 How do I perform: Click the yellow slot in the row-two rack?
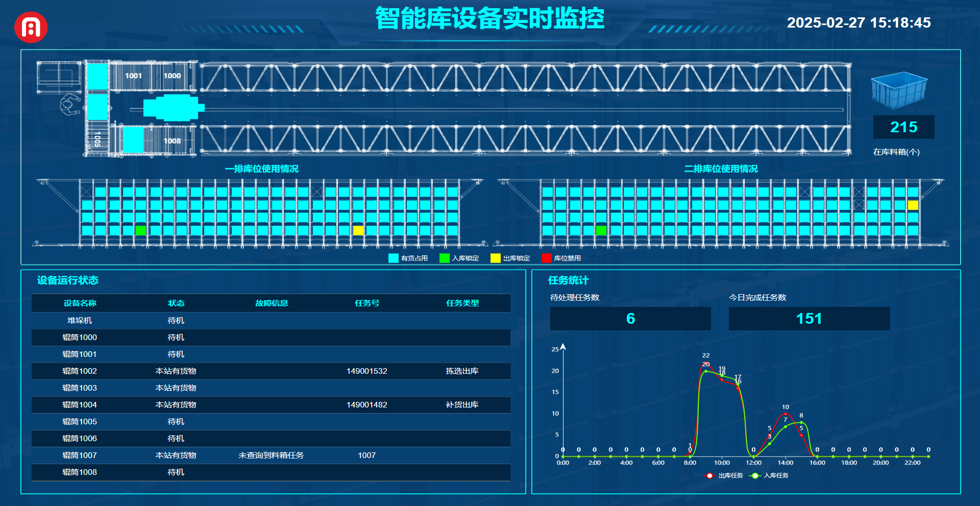[x=913, y=205]
